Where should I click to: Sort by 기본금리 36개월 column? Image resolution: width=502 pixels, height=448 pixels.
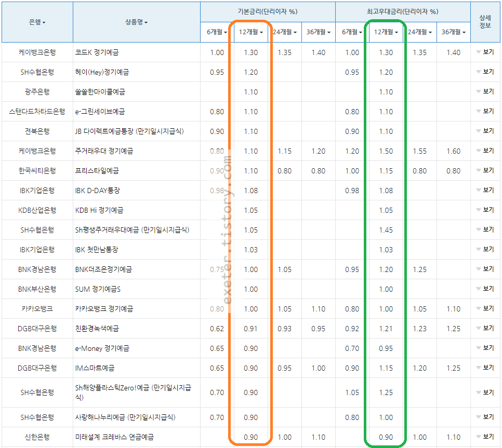point(319,32)
